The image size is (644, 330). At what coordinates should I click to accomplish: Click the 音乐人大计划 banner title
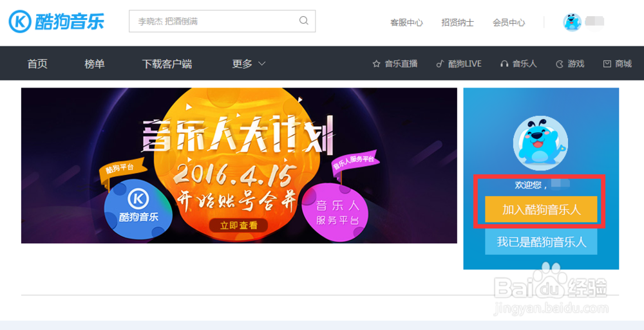(238, 134)
